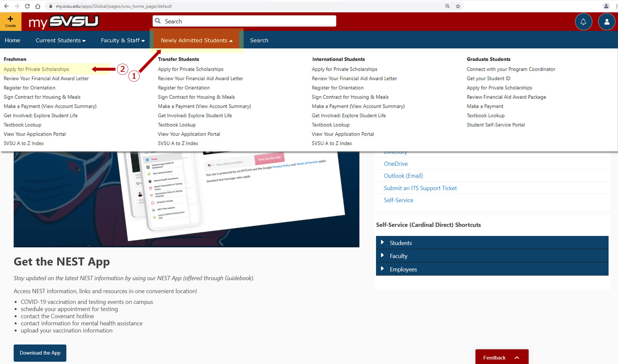Open the Current Students dropdown menu
The image size is (618, 364).
60,40
